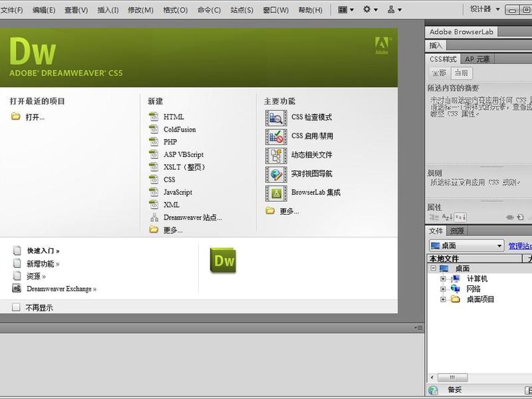This screenshot has height=399, width=532.
Task: Click the ASP VBScript document icon
Action: pyautogui.click(x=154, y=154)
